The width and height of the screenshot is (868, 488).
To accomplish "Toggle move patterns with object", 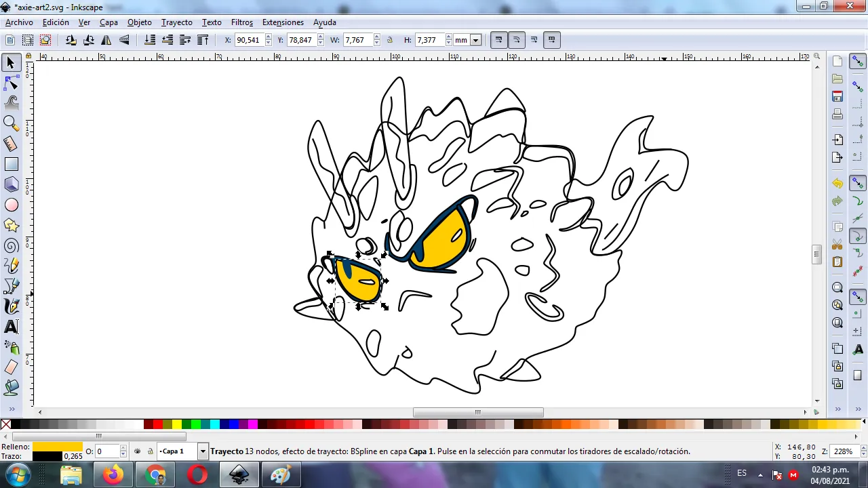I will click(x=551, y=40).
